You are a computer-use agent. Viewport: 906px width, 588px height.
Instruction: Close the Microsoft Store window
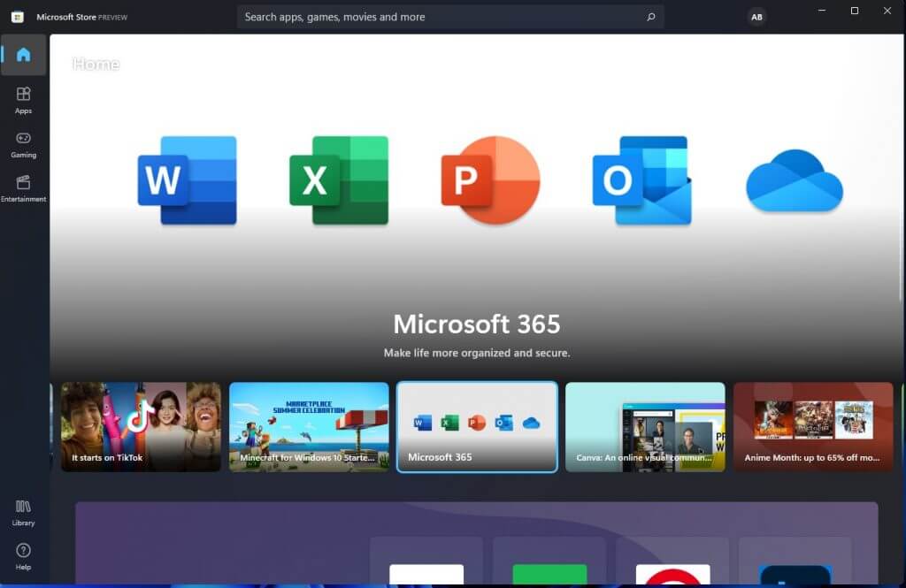[887, 11]
